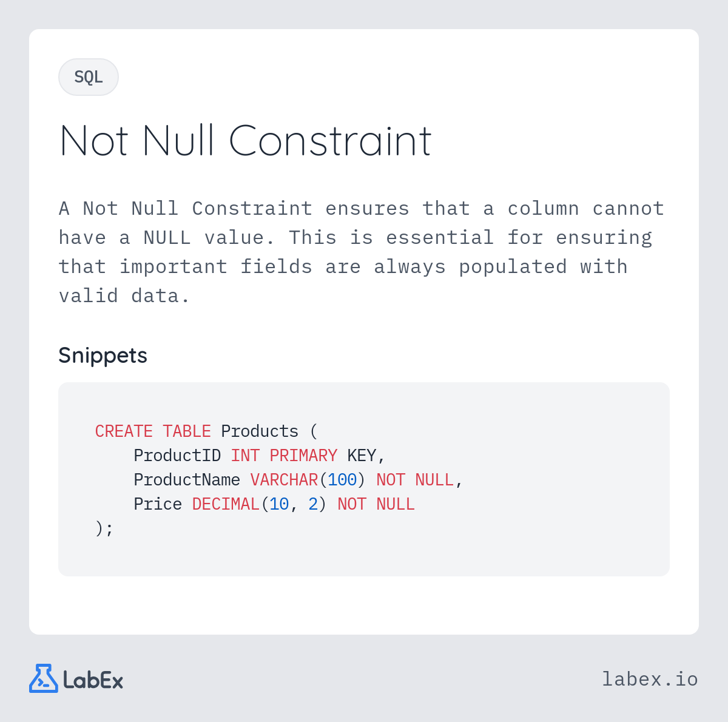Click the INT data type keyword
728x722 pixels.
245,456
